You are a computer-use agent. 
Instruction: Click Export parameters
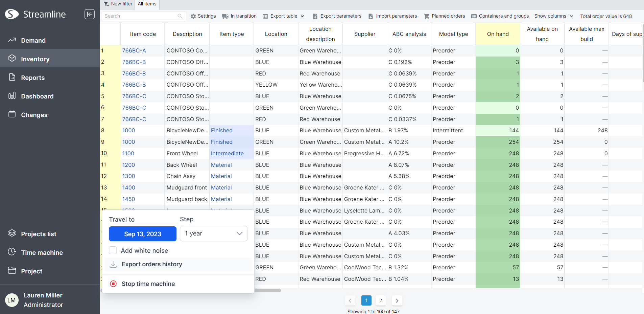337,16
